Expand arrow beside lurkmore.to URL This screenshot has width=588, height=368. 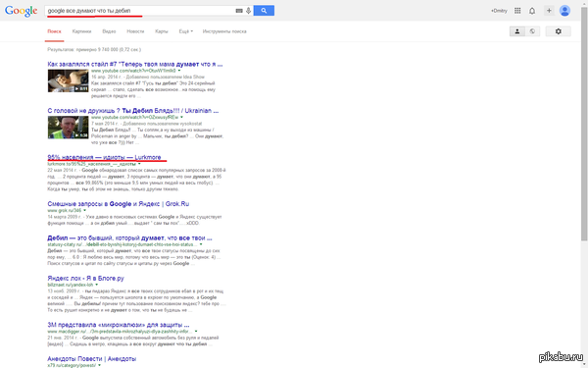pyautogui.click(x=139, y=164)
